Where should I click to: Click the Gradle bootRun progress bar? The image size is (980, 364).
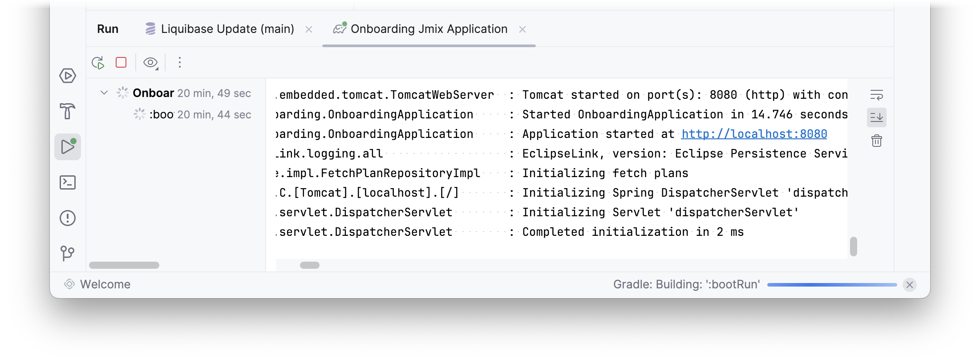831,285
